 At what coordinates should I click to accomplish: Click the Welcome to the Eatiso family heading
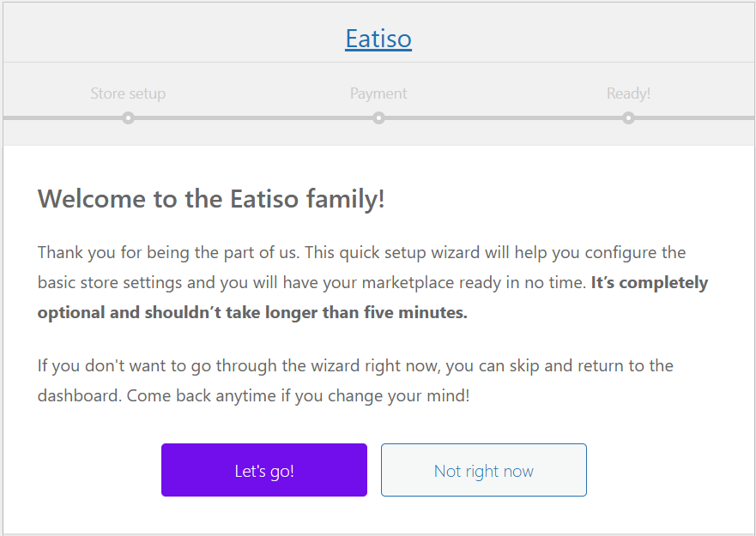click(x=211, y=199)
